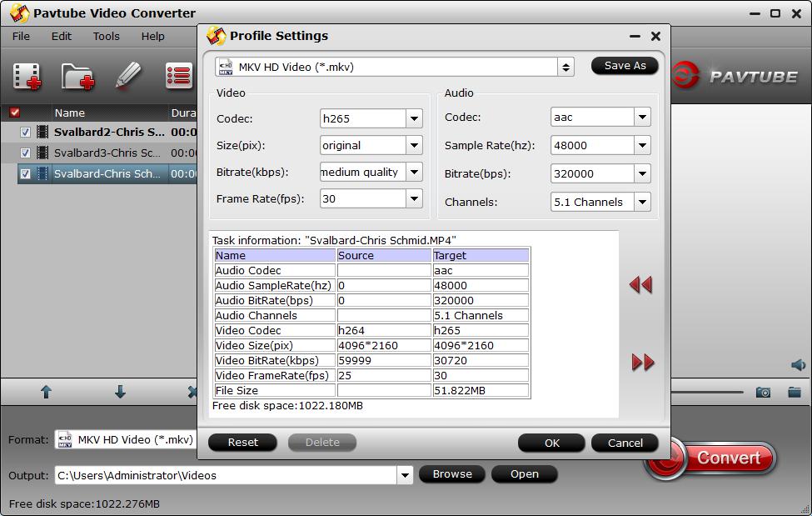The image size is (812, 516).
Task: Open the MKV HD Video profile selector
Action: (394, 67)
